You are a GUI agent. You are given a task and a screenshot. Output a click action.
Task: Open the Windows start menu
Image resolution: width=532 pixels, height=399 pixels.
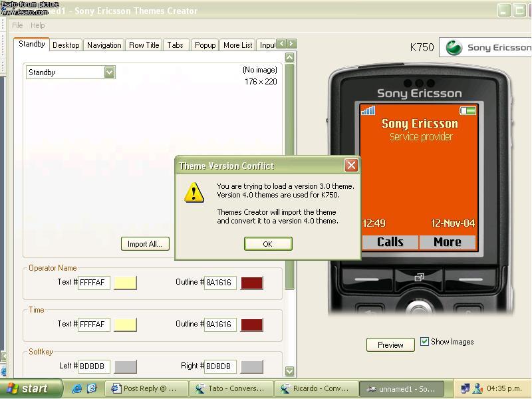pyautogui.click(x=31, y=388)
